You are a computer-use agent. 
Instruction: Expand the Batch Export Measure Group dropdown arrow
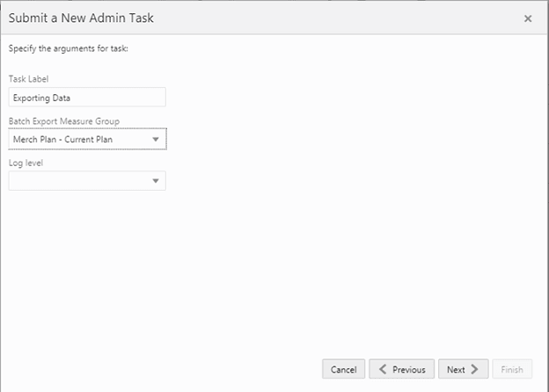[x=155, y=139]
